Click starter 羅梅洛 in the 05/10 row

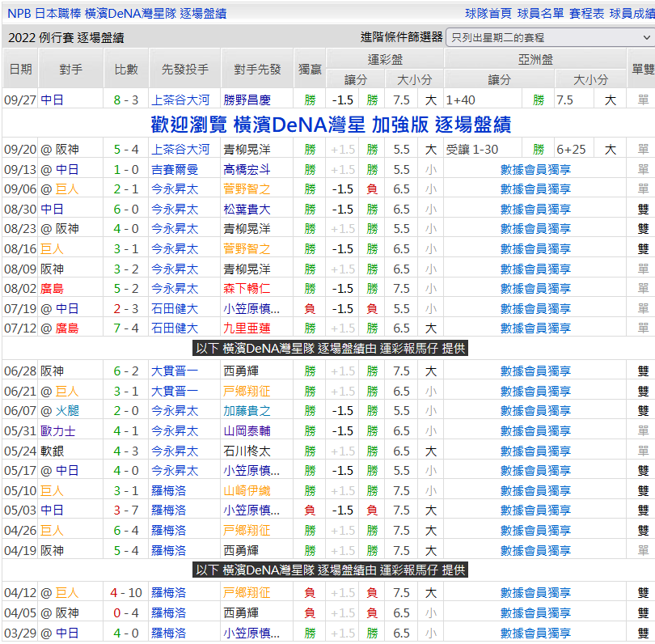pyautogui.click(x=169, y=491)
